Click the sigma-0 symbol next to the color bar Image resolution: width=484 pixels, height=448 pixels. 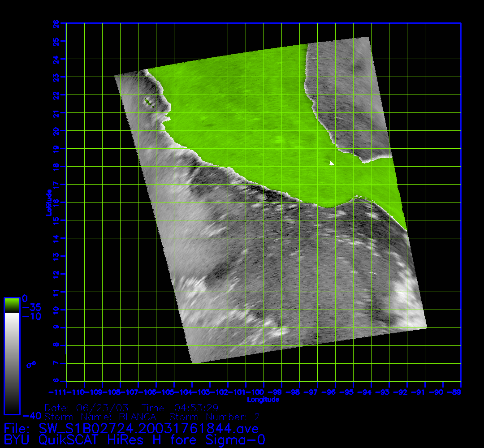(x=31, y=365)
